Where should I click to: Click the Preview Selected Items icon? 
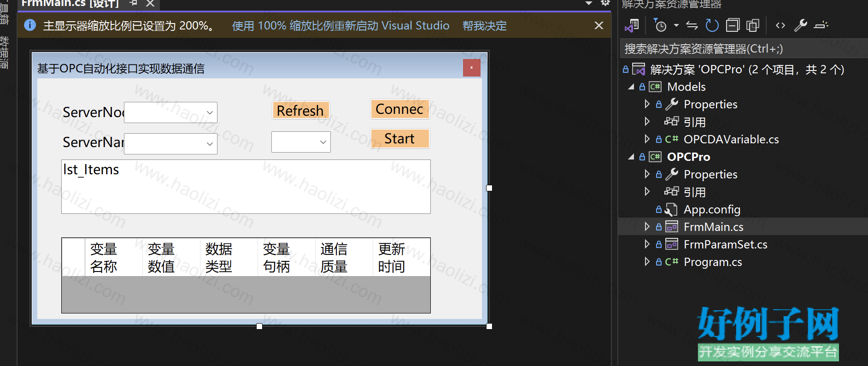pyautogui.click(x=821, y=25)
